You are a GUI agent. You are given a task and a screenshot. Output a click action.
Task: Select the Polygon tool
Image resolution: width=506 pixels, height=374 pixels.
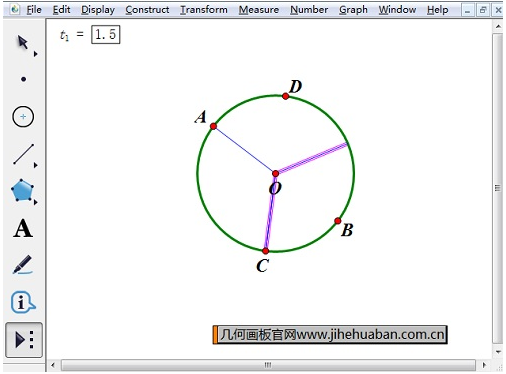22,190
